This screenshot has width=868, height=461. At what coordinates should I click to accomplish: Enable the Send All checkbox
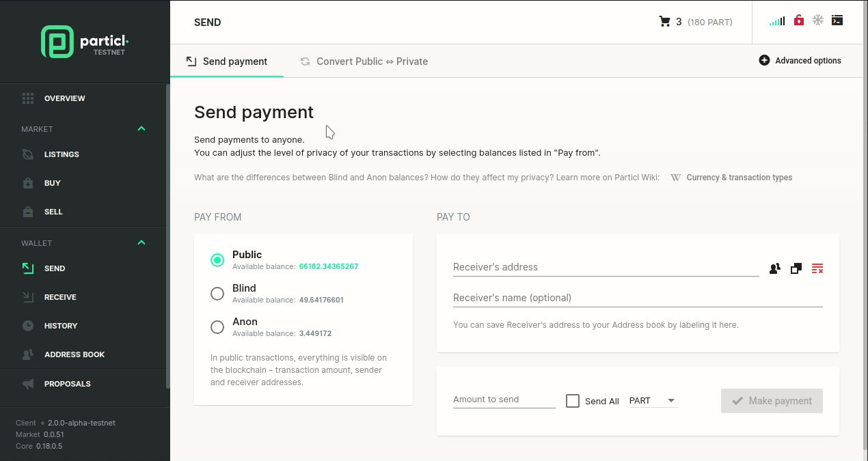point(573,401)
